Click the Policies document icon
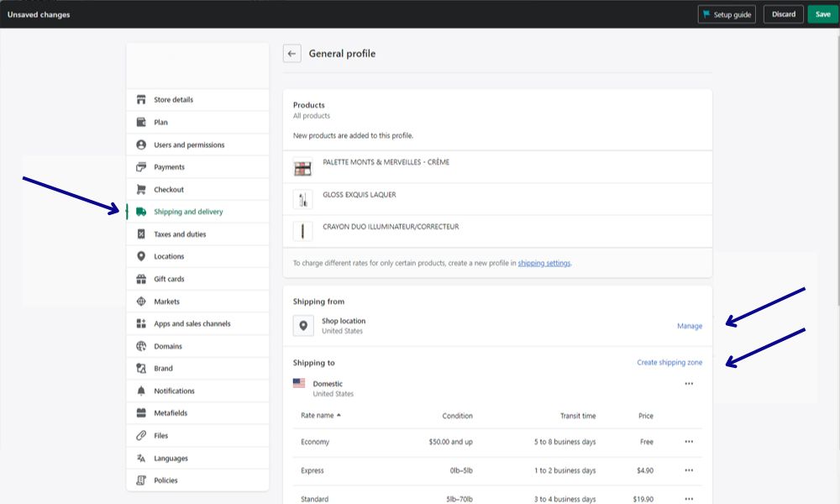The height and width of the screenshot is (504, 840). tap(141, 480)
